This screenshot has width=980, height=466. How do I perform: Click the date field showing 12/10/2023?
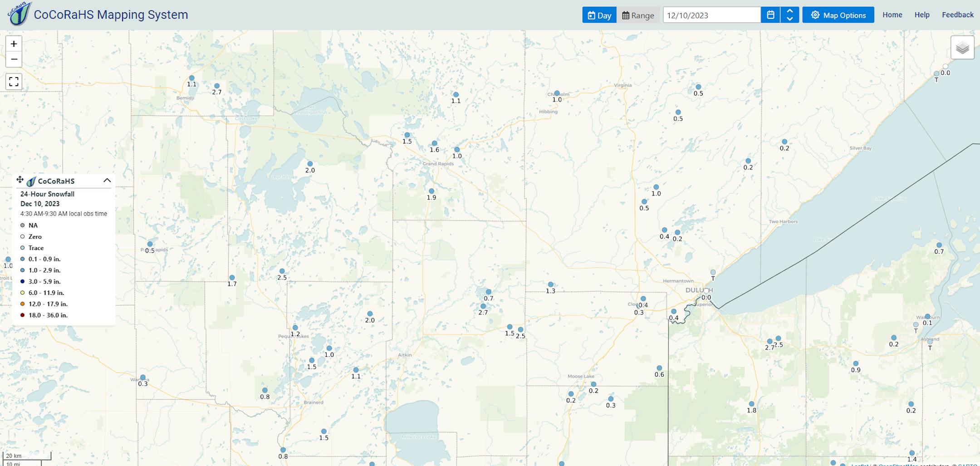[711, 15]
